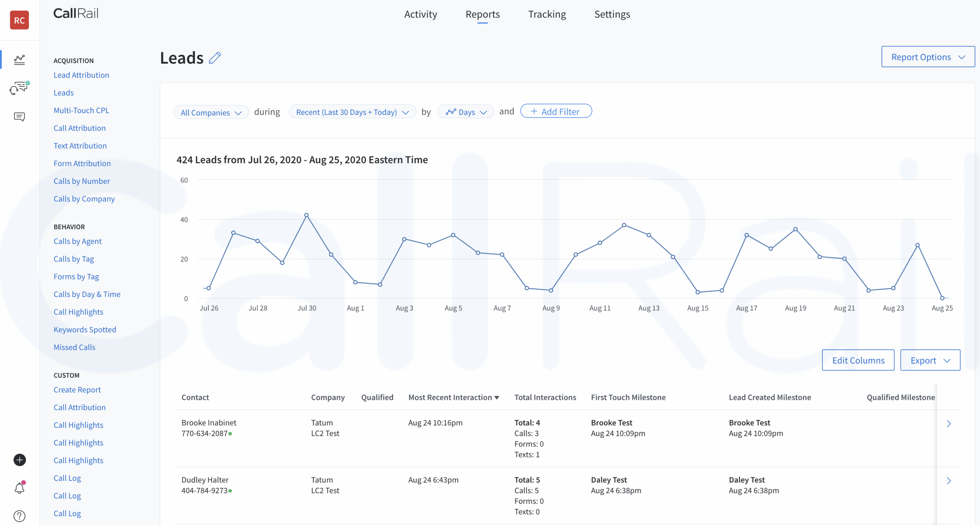Open the Report Options dropdown
The height and width of the screenshot is (525, 980).
click(x=928, y=57)
